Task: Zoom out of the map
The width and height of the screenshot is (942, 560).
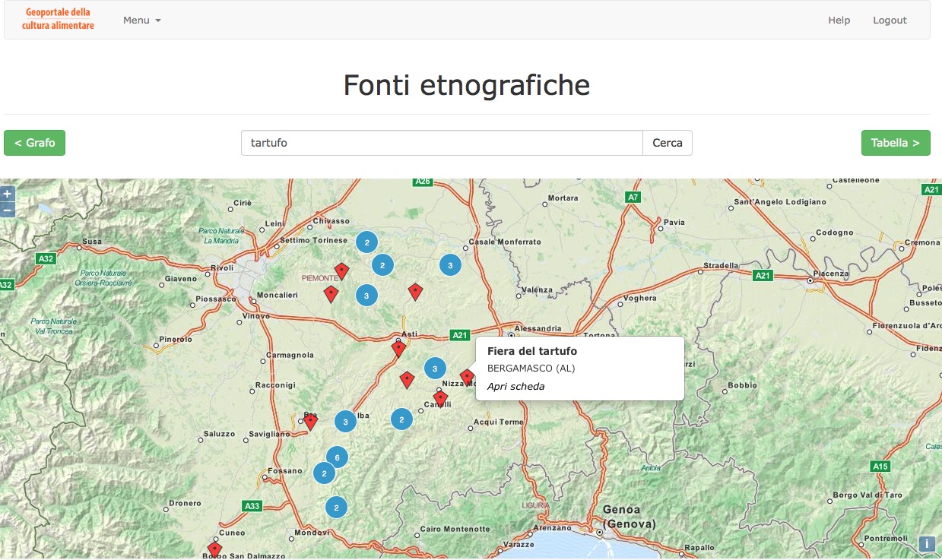Action: point(8,209)
